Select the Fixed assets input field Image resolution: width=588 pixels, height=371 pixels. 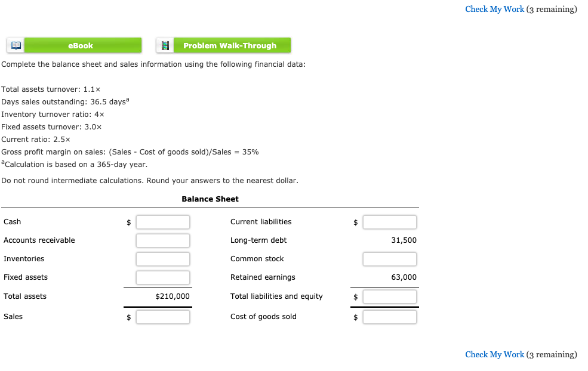162,277
